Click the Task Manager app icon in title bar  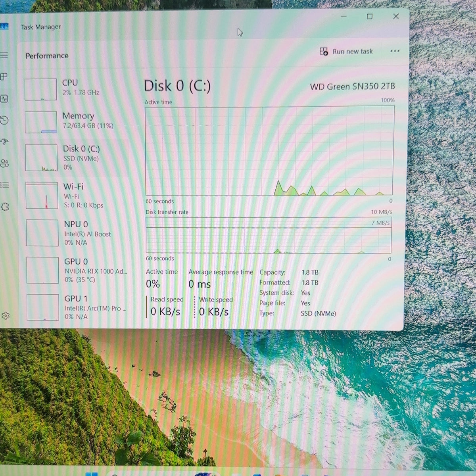(4, 27)
